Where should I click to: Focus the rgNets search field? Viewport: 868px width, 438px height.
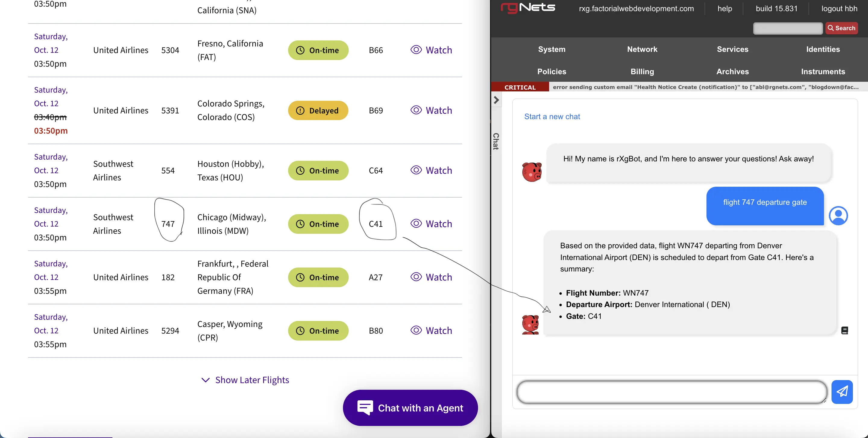tap(788, 28)
